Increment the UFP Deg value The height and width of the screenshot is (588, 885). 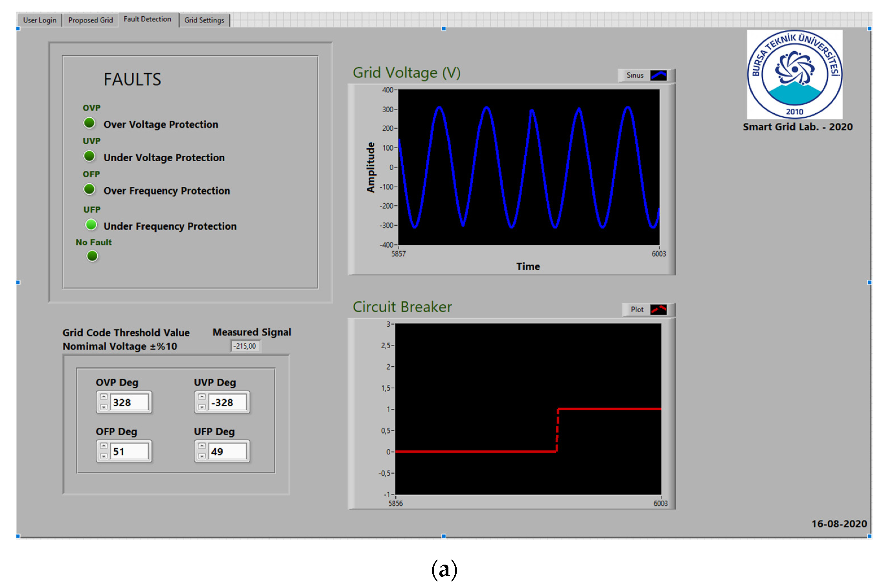point(202,446)
